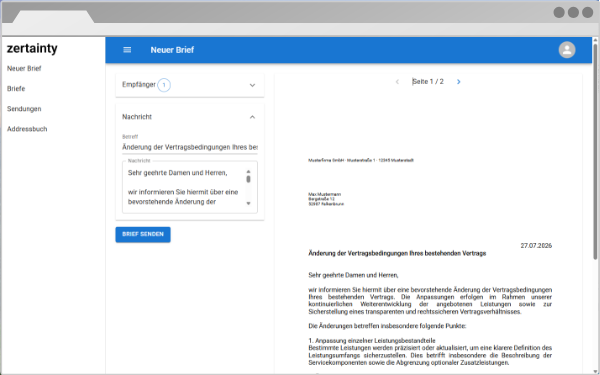Select the browser tab
The width and height of the screenshot is (600, 375).
click(54, 17)
